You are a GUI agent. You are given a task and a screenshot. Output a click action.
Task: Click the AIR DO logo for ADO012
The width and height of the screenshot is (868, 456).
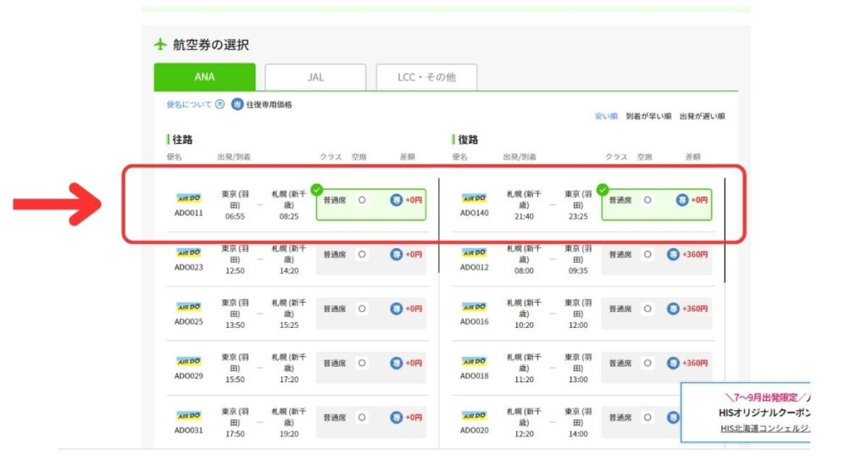[475, 253]
